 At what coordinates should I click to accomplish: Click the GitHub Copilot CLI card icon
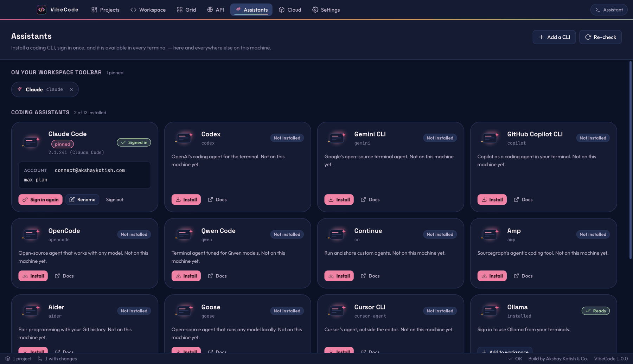pyautogui.click(x=490, y=138)
